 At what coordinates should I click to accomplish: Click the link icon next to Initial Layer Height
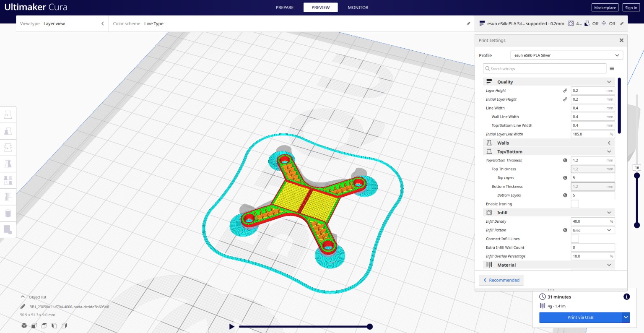(565, 99)
